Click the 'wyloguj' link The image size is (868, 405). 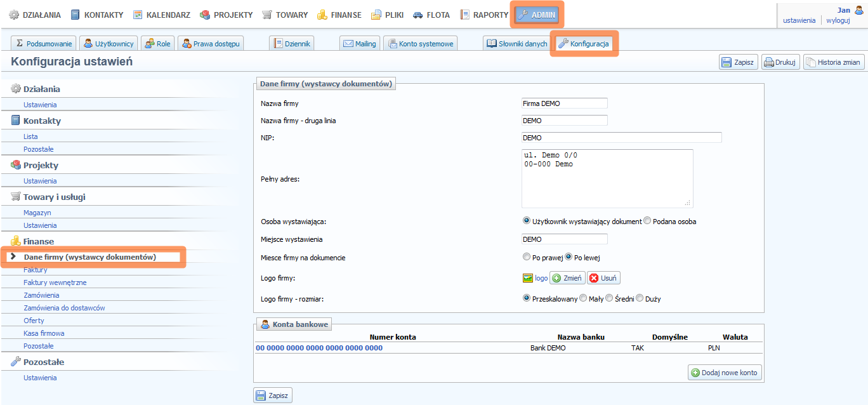838,20
